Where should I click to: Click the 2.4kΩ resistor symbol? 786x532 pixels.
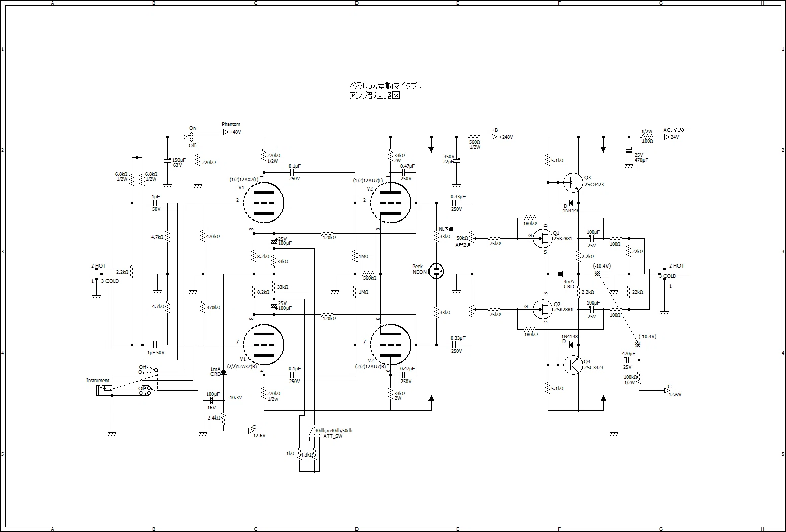click(223, 418)
